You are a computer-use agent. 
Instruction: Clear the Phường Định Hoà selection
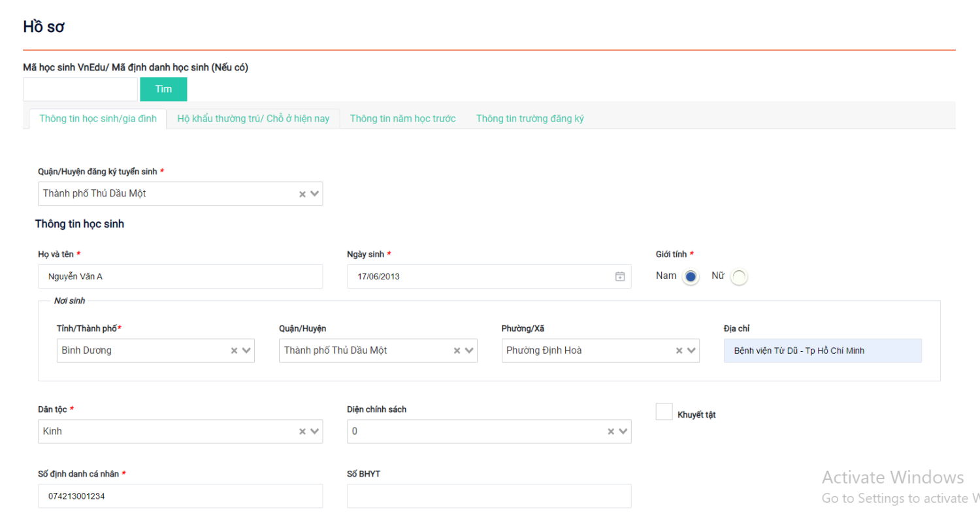pos(679,351)
